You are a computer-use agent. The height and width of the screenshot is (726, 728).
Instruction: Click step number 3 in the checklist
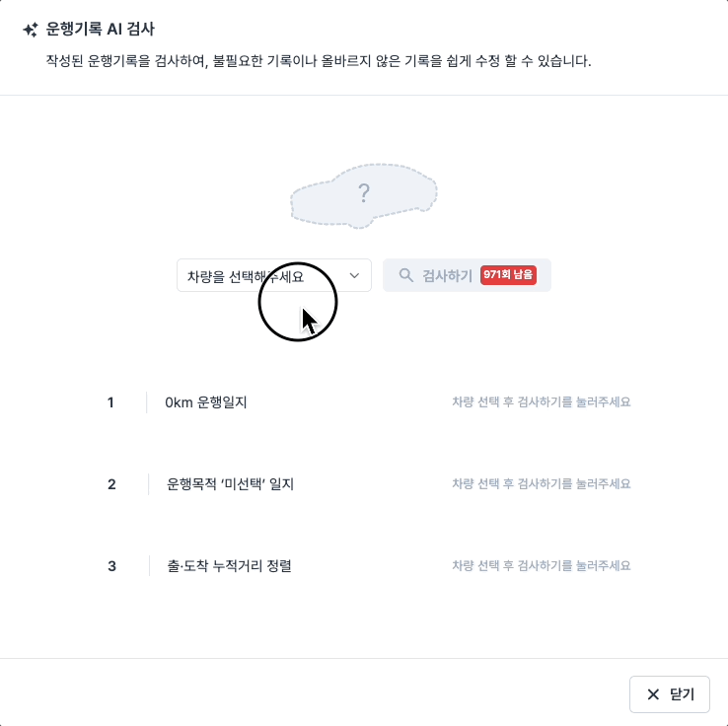111,566
